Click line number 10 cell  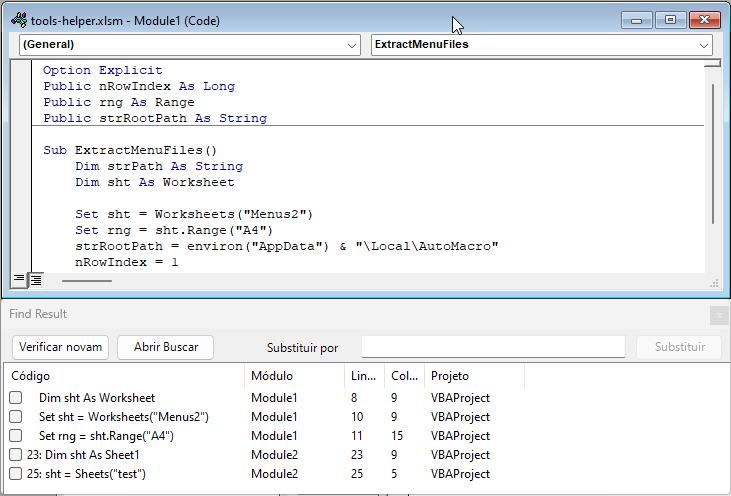357,417
